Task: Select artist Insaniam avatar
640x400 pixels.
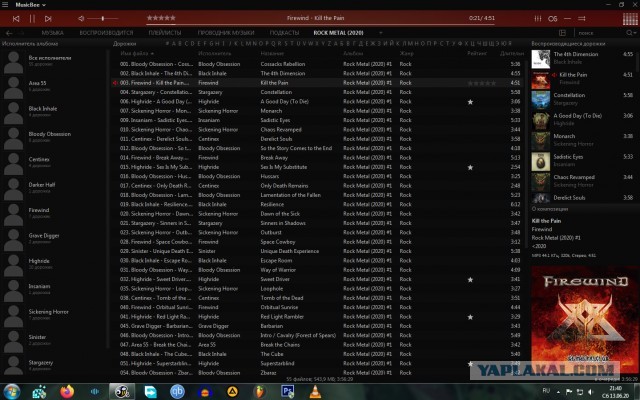Action: pos(13,291)
